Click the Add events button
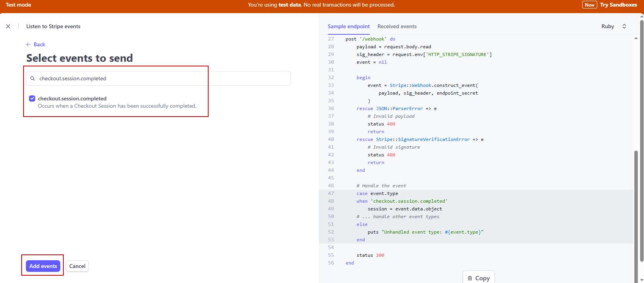This screenshot has height=283, width=644. [43, 266]
